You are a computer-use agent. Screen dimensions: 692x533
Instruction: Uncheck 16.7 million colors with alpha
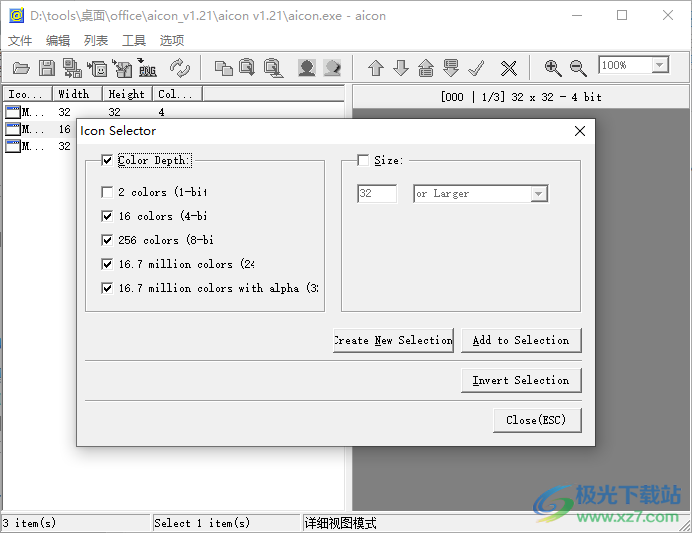click(107, 288)
